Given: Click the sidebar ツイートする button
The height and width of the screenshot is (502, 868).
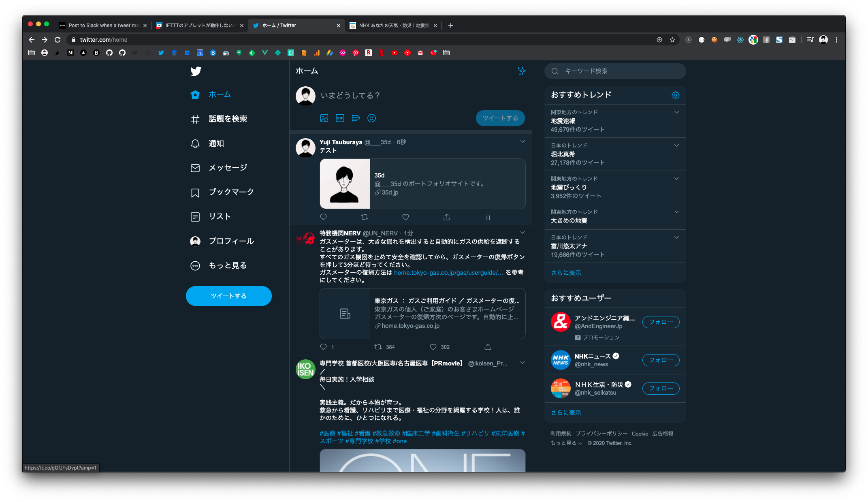Looking at the screenshot, I should [x=228, y=296].
